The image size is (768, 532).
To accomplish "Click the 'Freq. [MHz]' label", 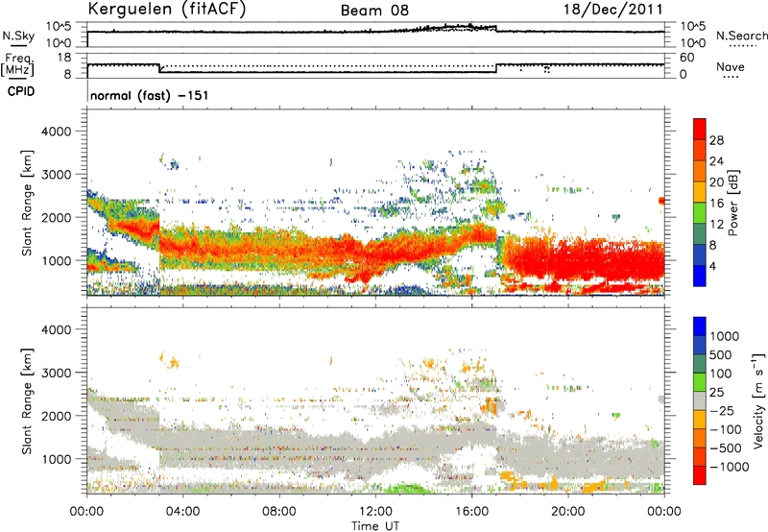I will click(x=17, y=65).
